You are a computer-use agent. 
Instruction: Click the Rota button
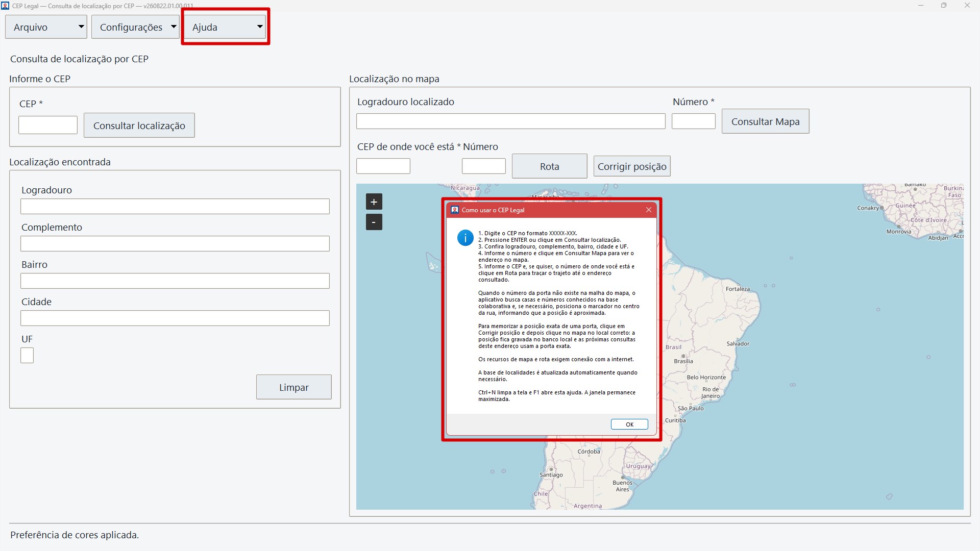coord(549,166)
